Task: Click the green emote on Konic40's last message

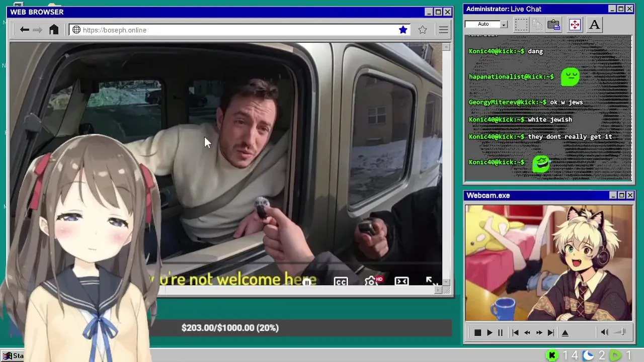Action: point(541,163)
